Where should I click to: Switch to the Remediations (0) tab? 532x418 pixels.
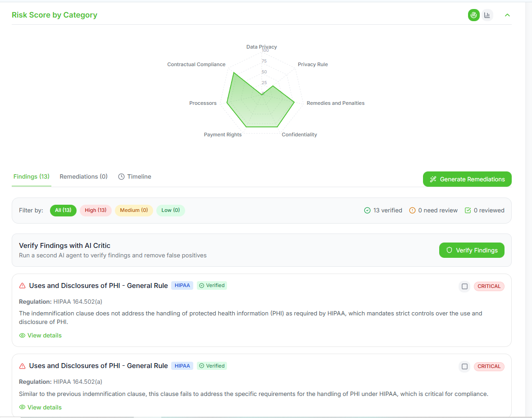[83, 176]
